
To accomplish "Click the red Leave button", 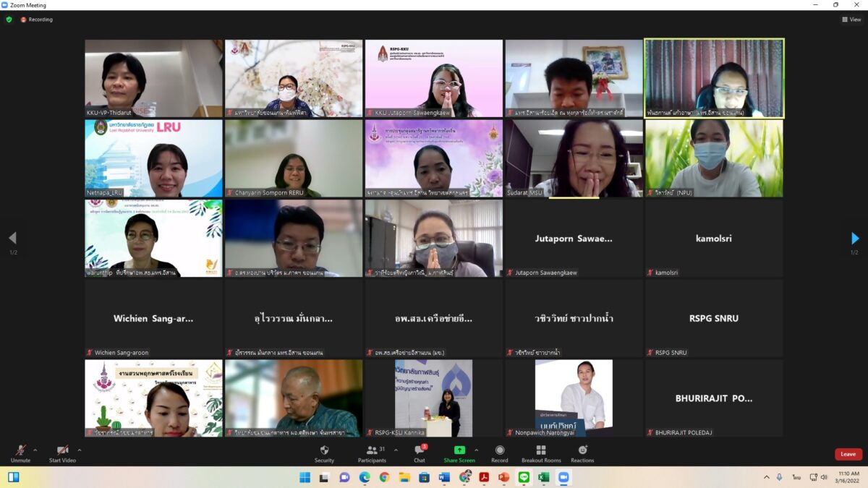I will (848, 454).
